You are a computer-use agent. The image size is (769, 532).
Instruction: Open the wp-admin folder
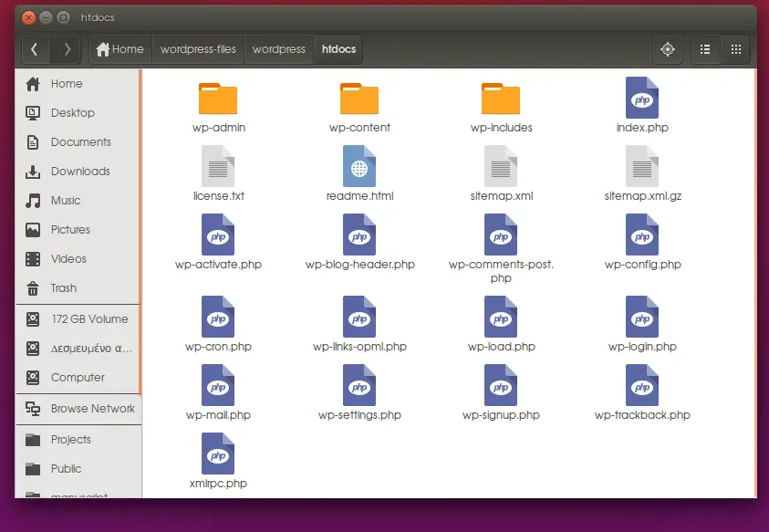tap(218, 99)
